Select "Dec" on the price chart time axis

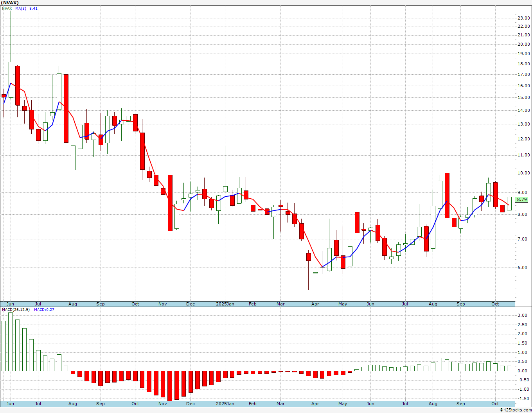point(191,304)
